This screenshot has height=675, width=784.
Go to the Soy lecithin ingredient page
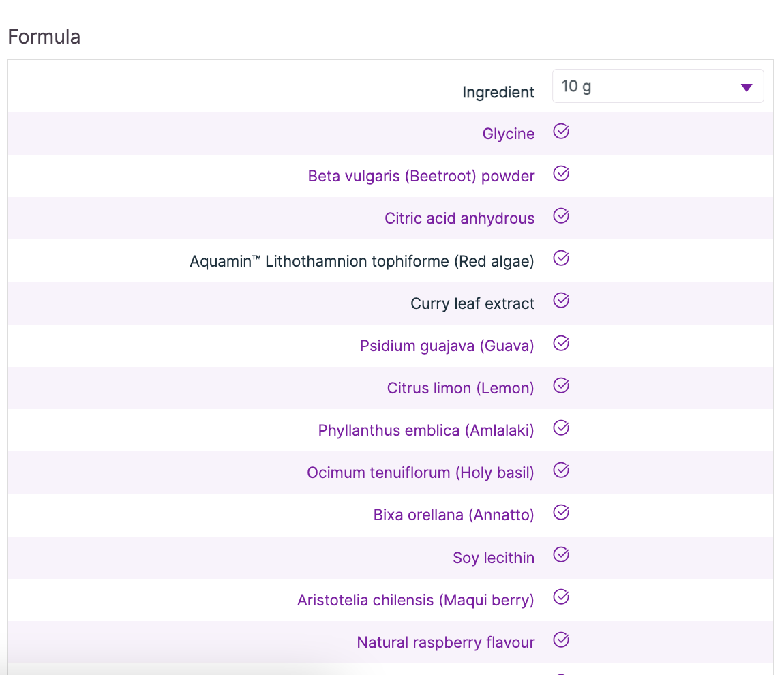pos(493,558)
